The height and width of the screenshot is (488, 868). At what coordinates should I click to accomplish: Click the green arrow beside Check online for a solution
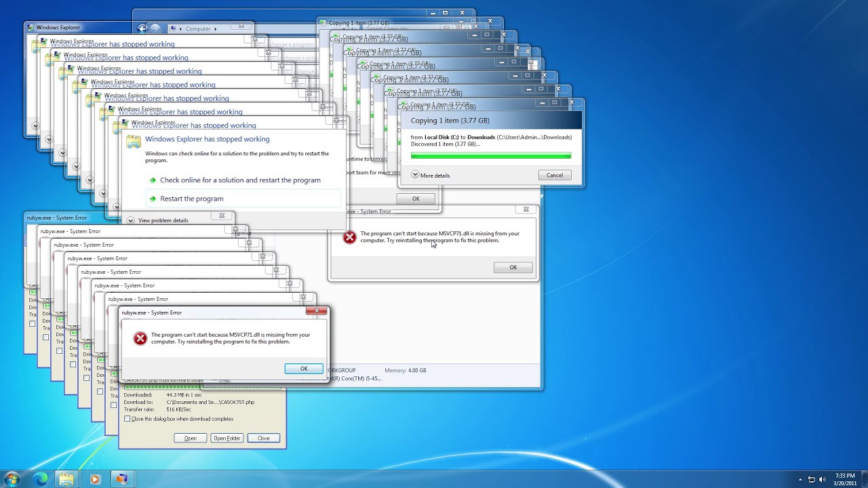(153, 180)
